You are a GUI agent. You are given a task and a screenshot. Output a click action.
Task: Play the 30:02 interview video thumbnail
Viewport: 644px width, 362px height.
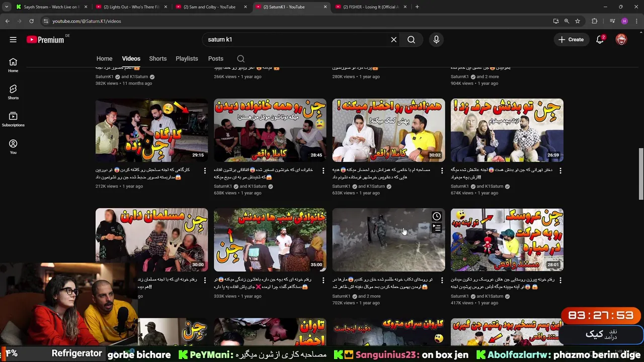(x=388, y=130)
